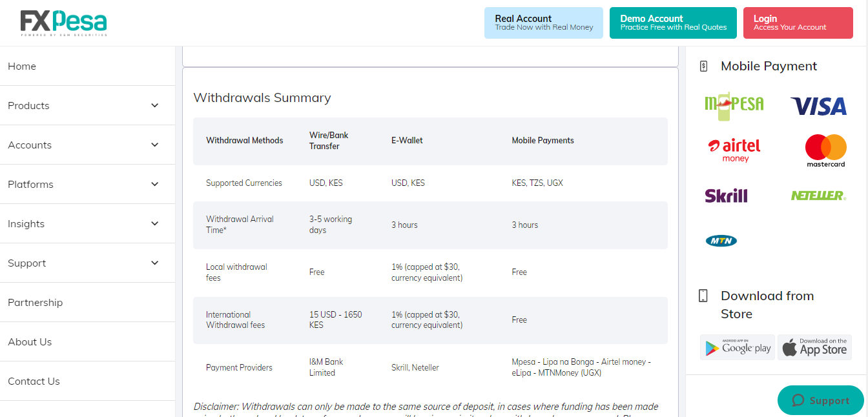The image size is (868, 417).
Task: Open the Products sidebar item
Action: [87, 105]
